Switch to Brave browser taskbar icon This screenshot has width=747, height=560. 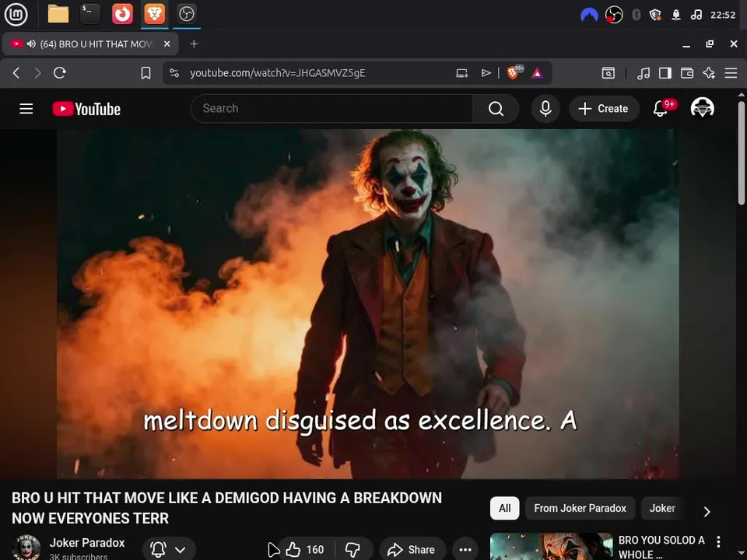tap(154, 14)
